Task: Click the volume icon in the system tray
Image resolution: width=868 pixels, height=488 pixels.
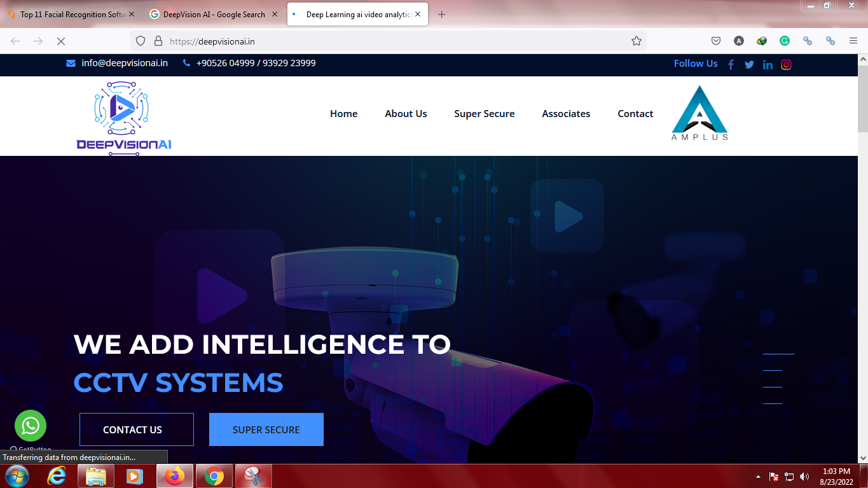Action: [804, 477]
